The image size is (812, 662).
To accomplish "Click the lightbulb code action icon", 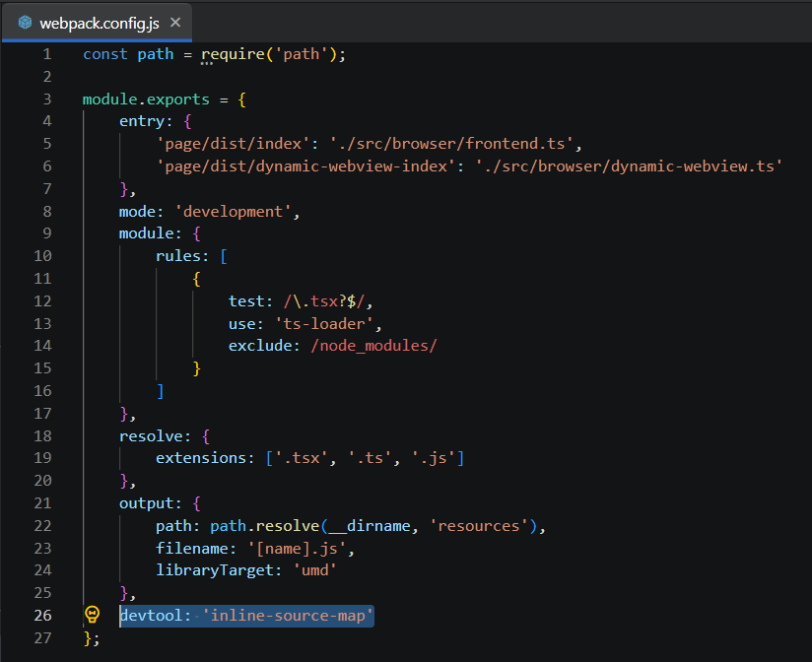I will [x=93, y=615].
